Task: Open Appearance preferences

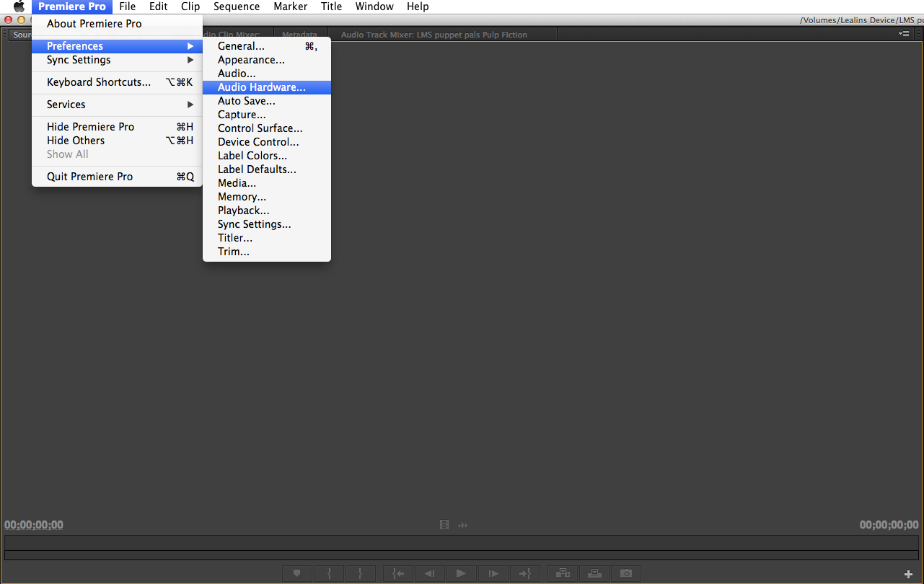Action: coord(267,60)
